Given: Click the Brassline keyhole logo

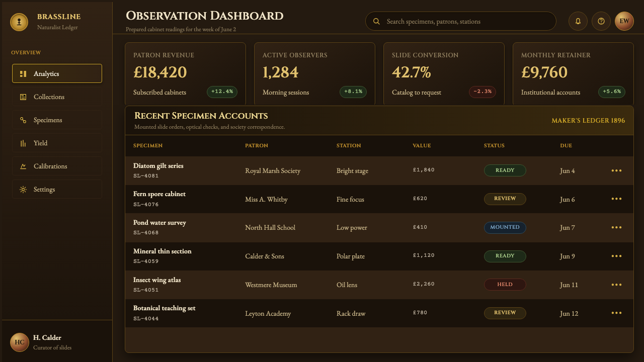Looking at the screenshot, I should (20, 22).
